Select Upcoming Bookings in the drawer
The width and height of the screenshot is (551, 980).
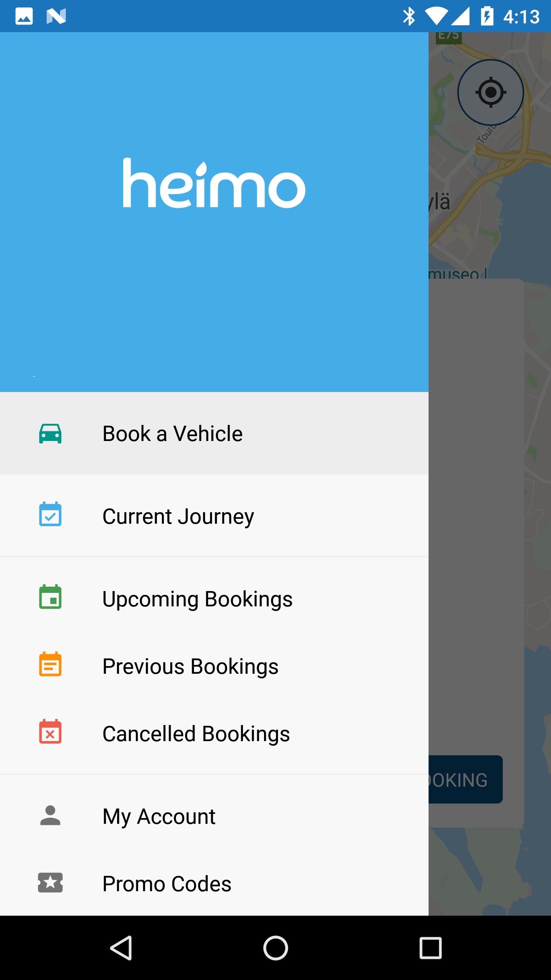(x=214, y=599)
